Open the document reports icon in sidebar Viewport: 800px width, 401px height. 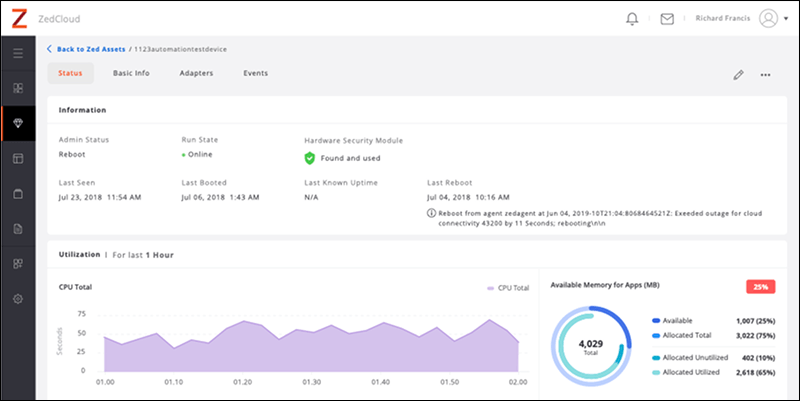[18, 229]
